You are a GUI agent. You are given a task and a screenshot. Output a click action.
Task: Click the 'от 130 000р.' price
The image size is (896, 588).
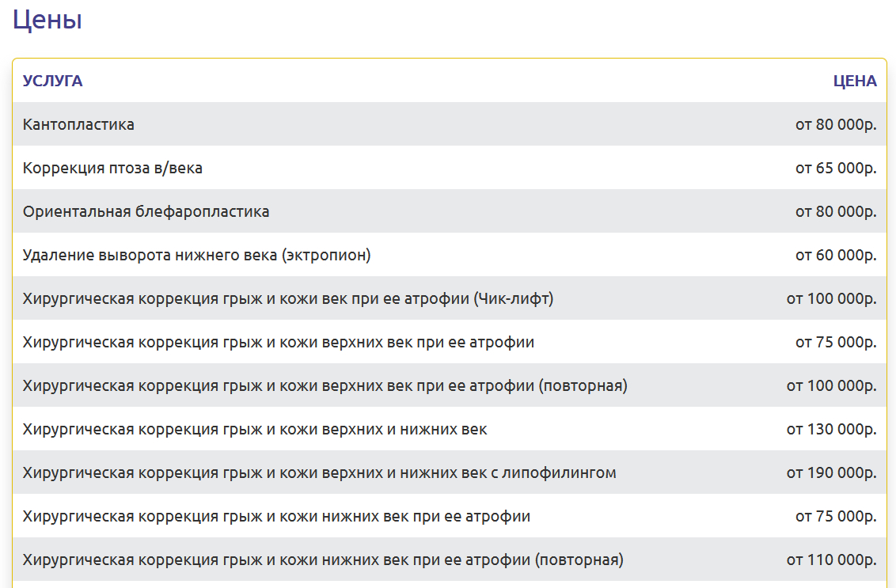pyautogui.click(x=831, y=429)
